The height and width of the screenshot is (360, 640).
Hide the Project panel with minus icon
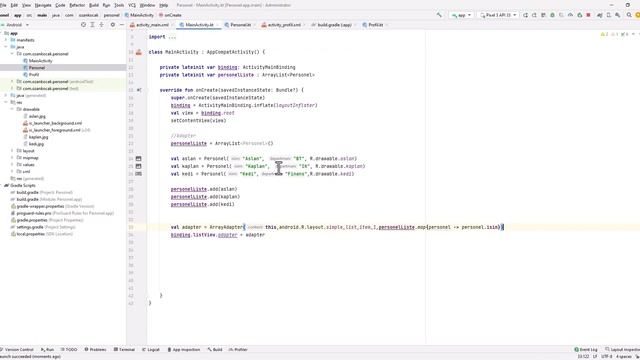tap(122, 25)
